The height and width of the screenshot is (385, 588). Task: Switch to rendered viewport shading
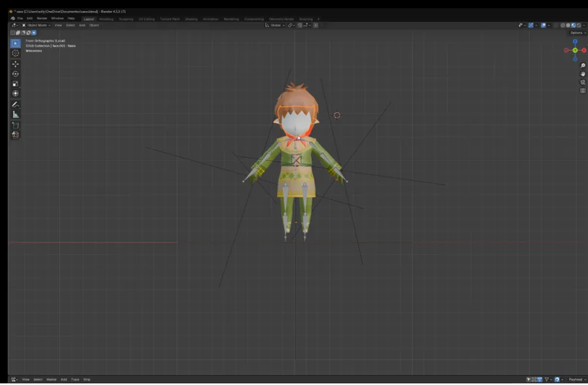(x=579, y=25)
